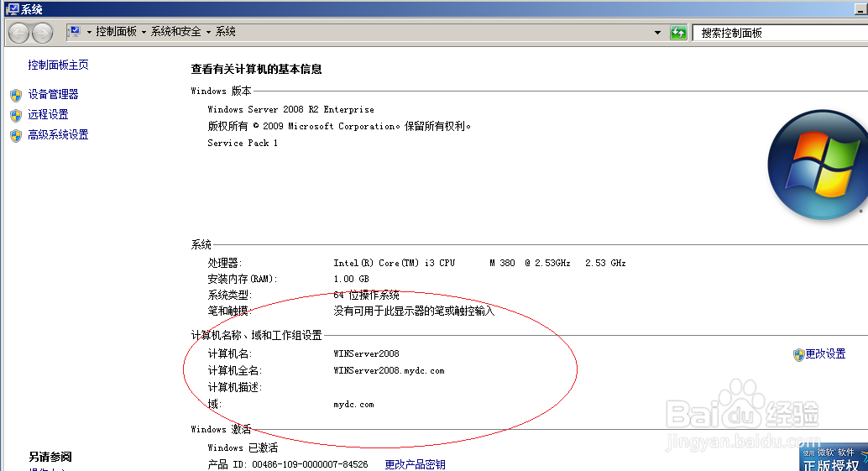Expand the arrow after 系统和安全 breadcrumb
The width and height of the screenshot is (868, 471).
[209, 32]
